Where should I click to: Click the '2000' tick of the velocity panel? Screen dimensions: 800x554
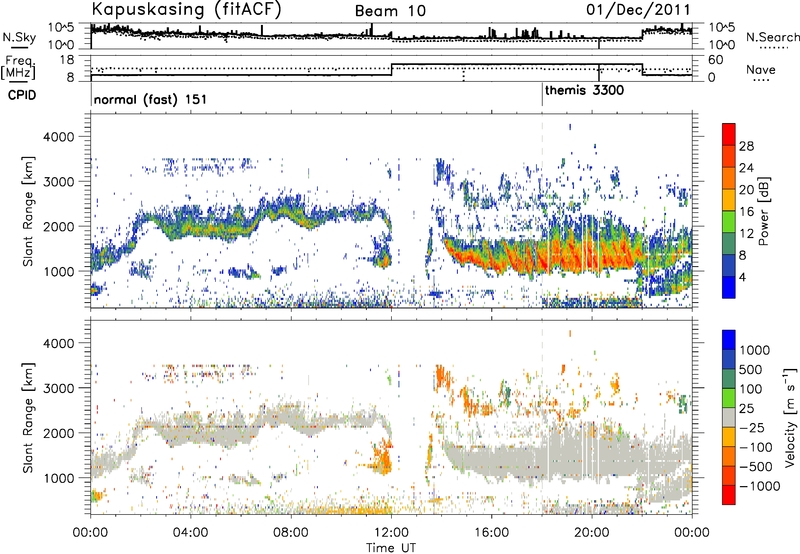tap(60, 433)
